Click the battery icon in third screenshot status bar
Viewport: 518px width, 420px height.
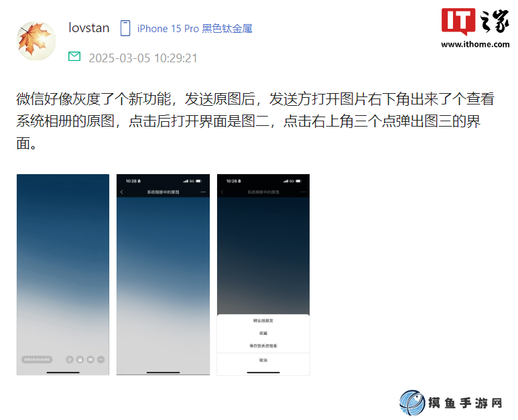pyautogui.click(x=299, y=181)
